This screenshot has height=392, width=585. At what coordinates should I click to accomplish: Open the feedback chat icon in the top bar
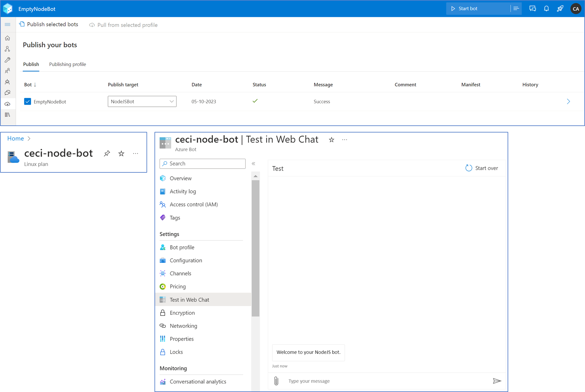coord(532,8)
